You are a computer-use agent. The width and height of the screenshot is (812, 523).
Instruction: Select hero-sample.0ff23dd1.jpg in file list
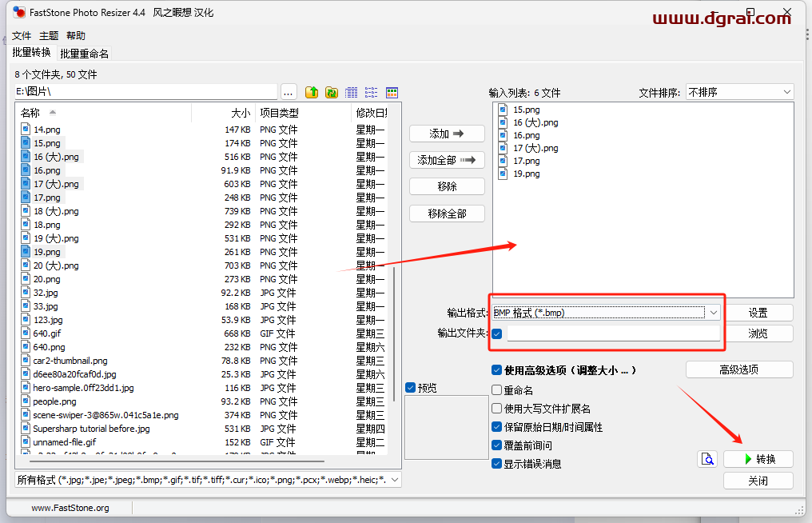(x=83, y=387)
